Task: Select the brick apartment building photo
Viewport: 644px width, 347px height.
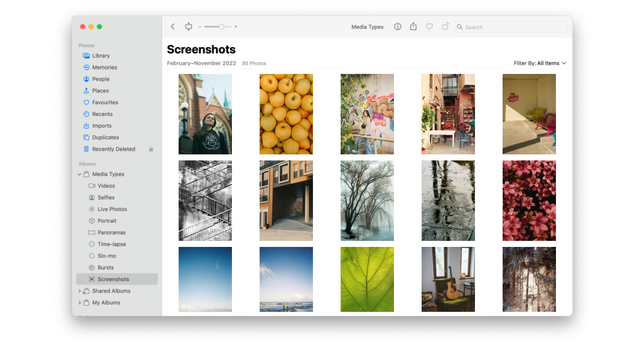Action: [x=286, y=201]
